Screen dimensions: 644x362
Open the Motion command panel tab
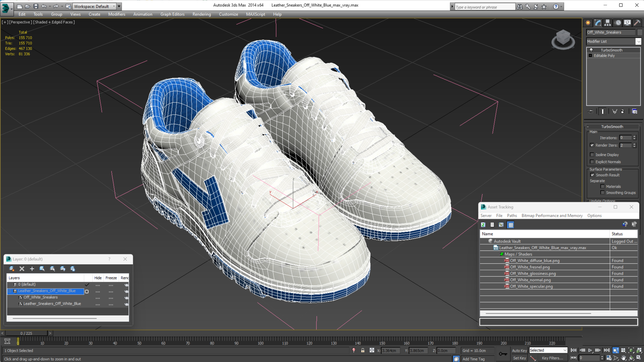coord(618,23)
